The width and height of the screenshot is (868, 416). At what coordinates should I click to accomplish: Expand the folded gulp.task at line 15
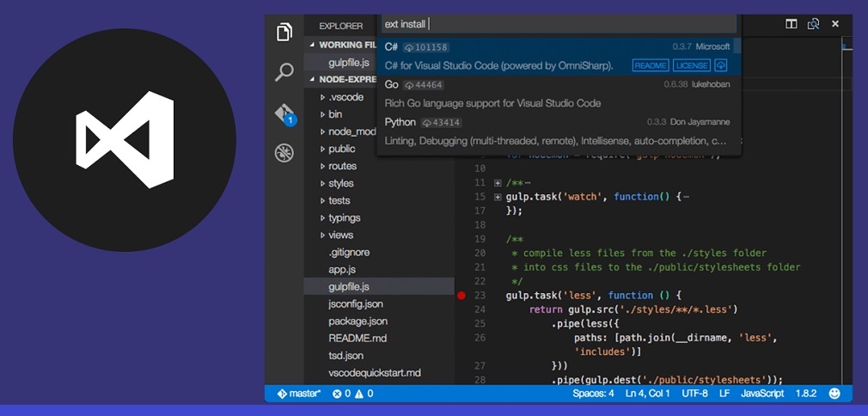(x=497, y=197)
